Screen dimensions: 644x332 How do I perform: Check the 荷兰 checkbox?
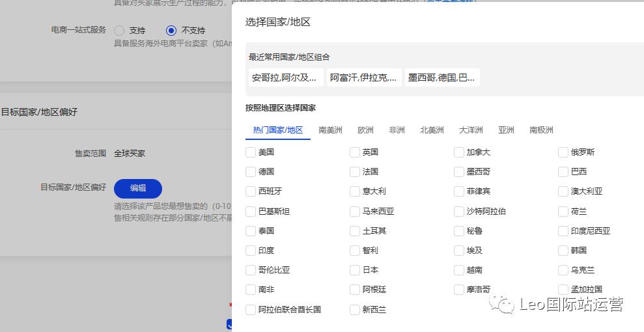click(x=563, y=212)
